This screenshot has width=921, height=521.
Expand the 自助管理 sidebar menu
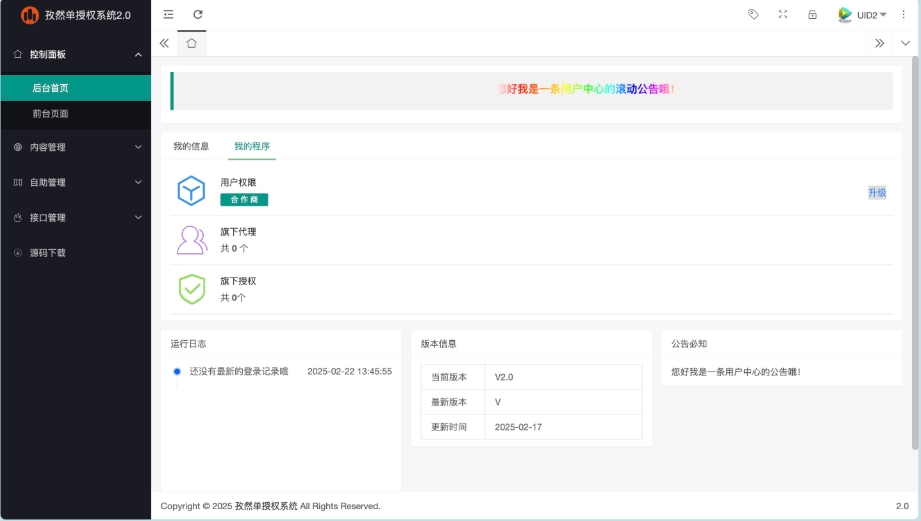tap(75, 182)
